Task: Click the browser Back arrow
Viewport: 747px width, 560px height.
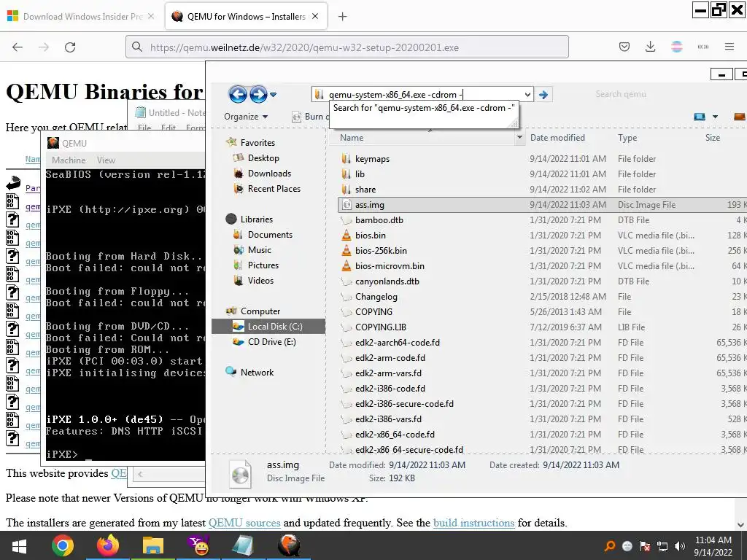Action: [x=18, y=47]
